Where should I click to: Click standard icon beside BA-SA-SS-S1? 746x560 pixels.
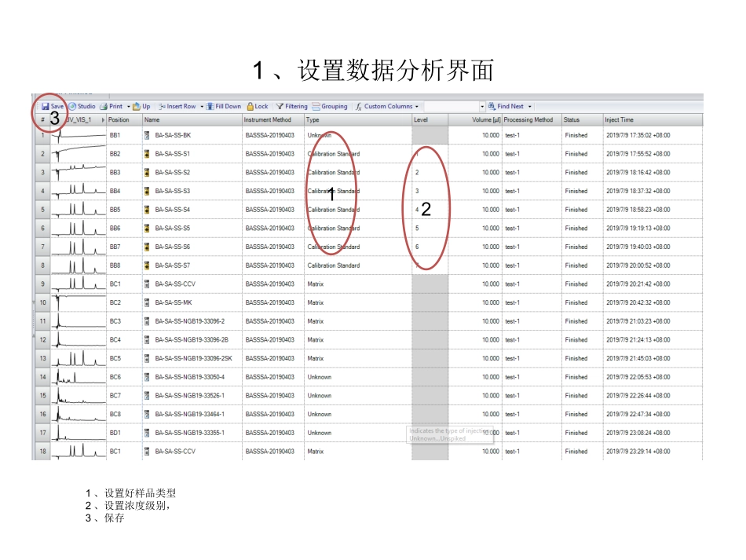coord(147,154)
